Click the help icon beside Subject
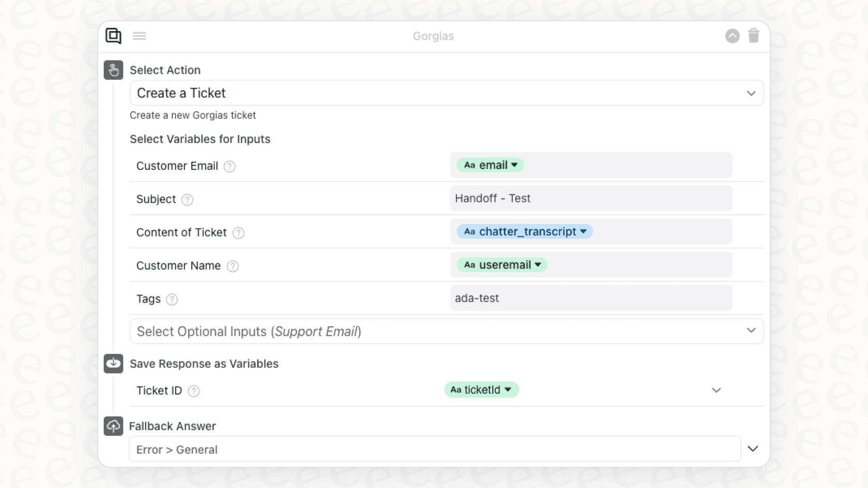This screenshot has height=488, width=868. 188,200
